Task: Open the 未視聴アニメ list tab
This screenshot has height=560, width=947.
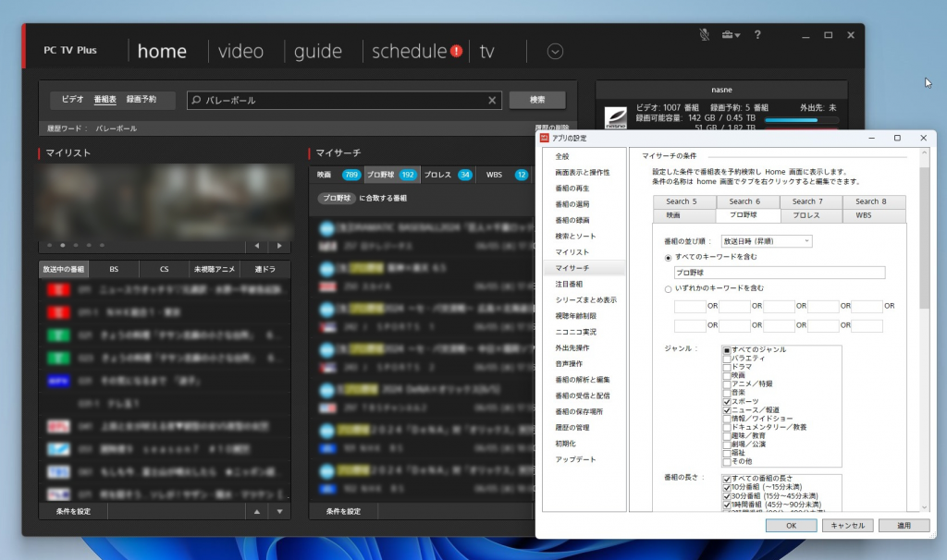Action: 215,269
